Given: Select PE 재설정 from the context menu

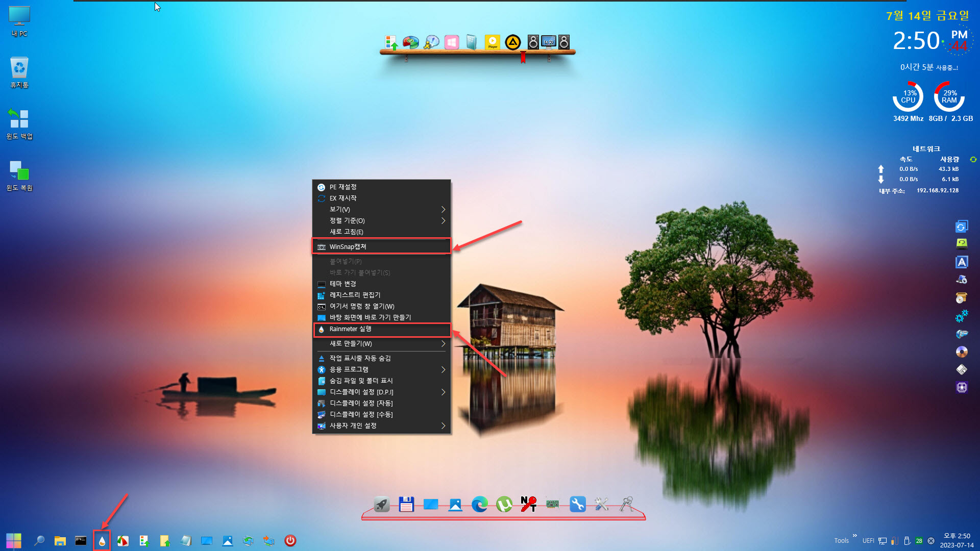Looking at the screenshot, I should [381, 187].
